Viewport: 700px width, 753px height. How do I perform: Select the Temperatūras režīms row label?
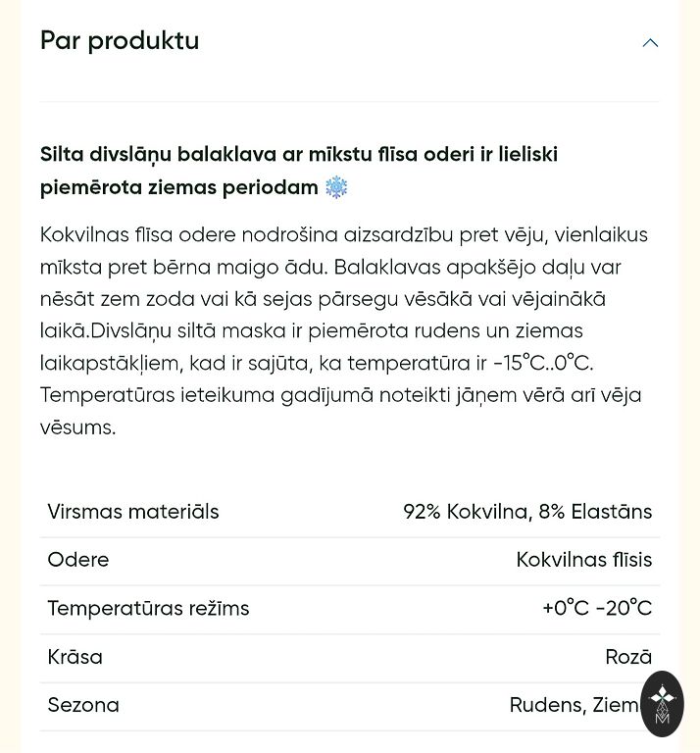(148, 608)
